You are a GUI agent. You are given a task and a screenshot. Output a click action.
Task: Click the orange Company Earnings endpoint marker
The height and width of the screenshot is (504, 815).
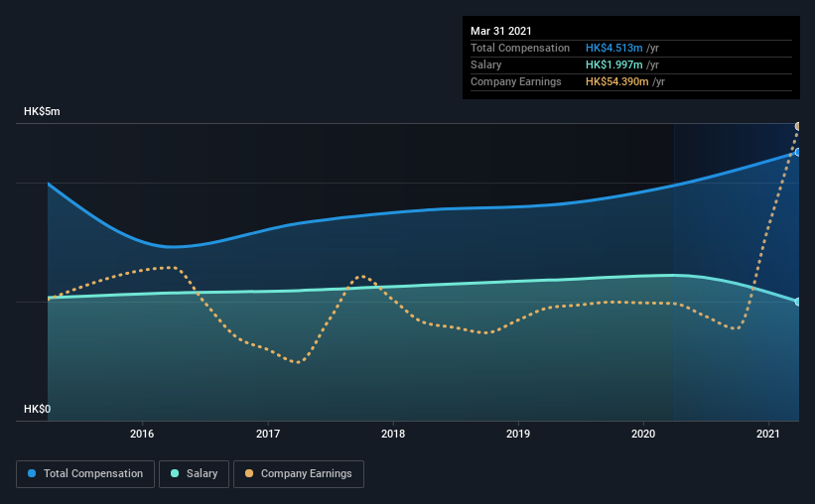pyautogui.click(x=797, y=126)
